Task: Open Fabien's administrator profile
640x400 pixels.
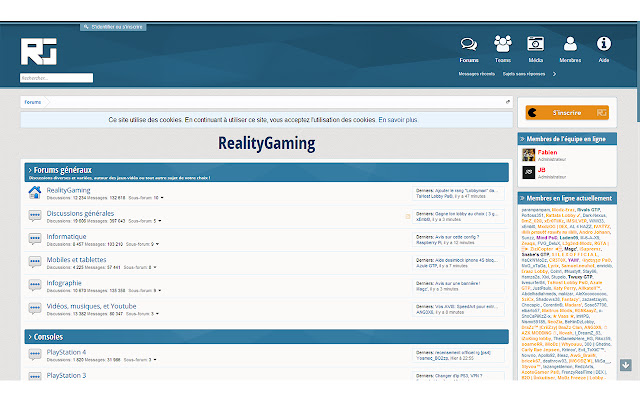Action: [547, 152]
